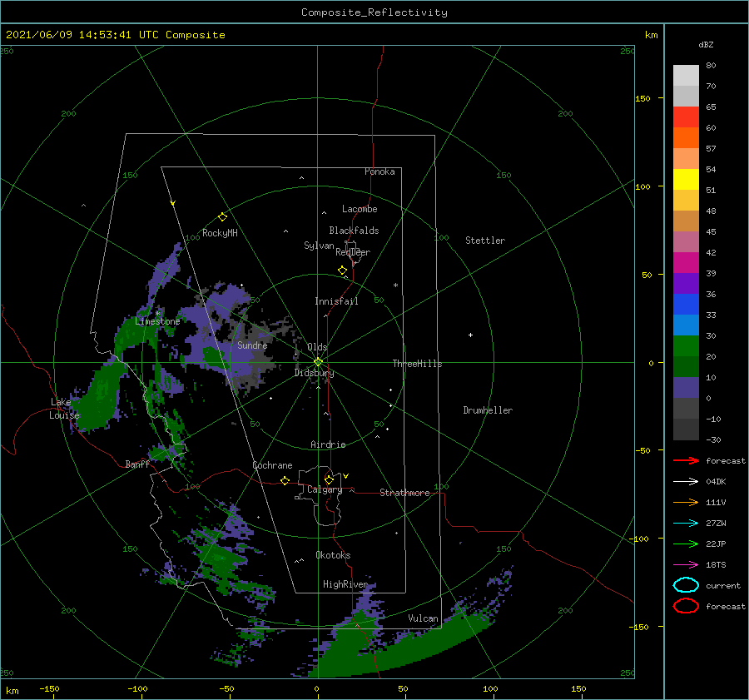Select the Lake Louise label
Viewport: 749px width, 700px height.
[x=65, y=409]
